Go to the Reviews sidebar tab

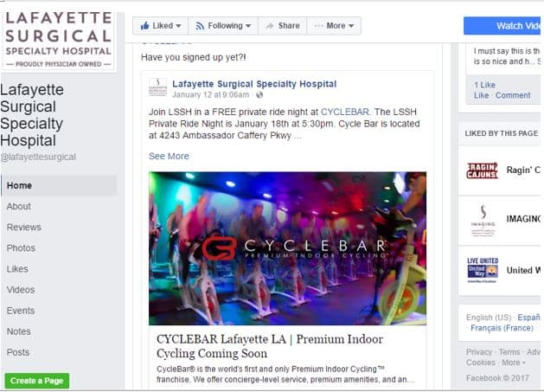point(24,227)
